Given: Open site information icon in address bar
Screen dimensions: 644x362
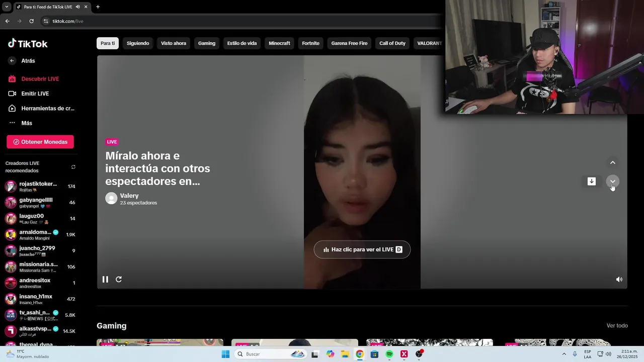Looking at the screenshot, I should (x=46, y=21).
